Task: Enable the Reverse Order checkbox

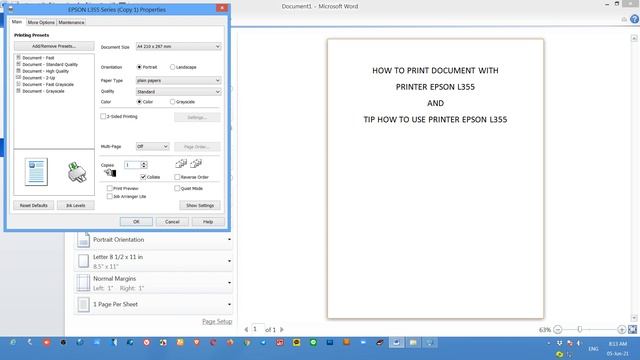Action: pyautogui.click(x=177, y=177)
